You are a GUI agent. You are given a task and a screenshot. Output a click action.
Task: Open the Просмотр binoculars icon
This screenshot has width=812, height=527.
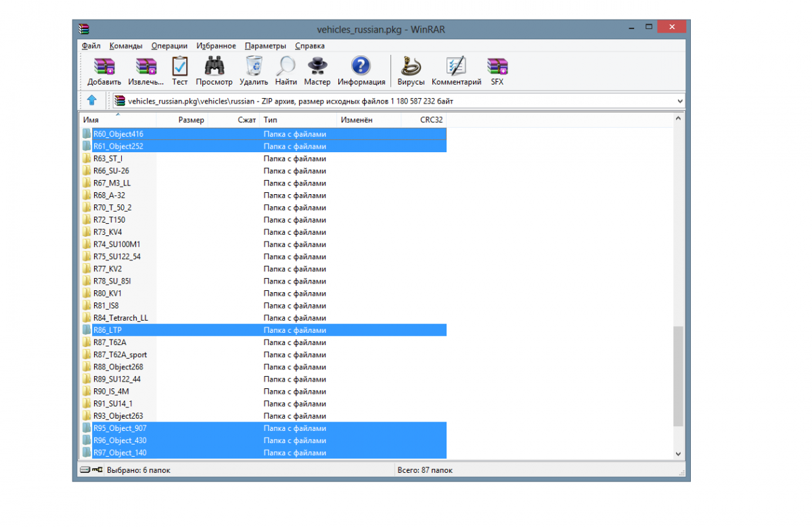(x=214, y=66)
